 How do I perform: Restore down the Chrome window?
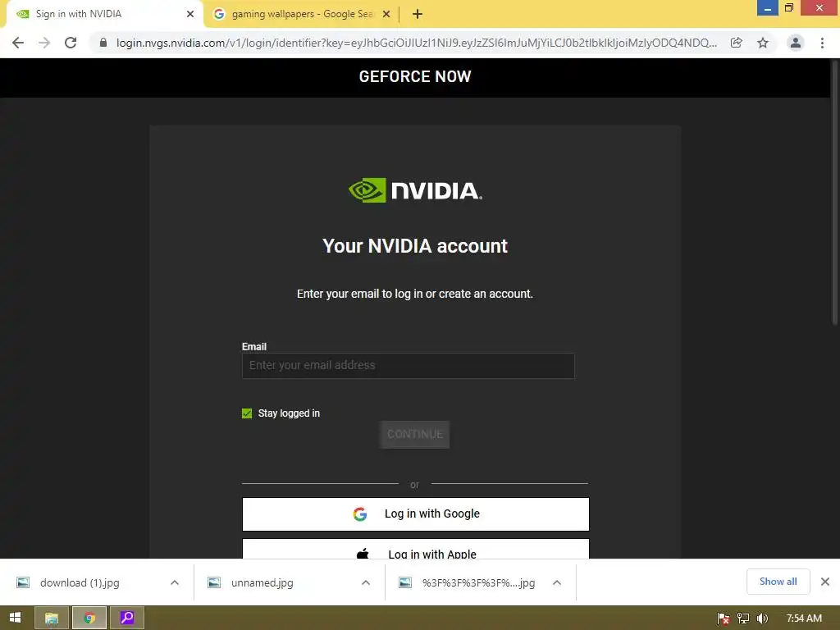point(789,8)
